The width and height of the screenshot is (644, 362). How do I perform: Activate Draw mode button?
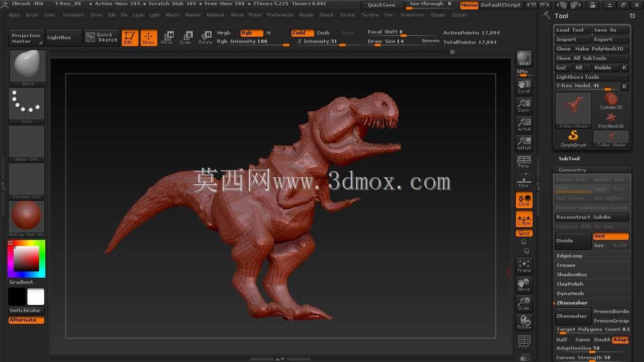point(149,38)
